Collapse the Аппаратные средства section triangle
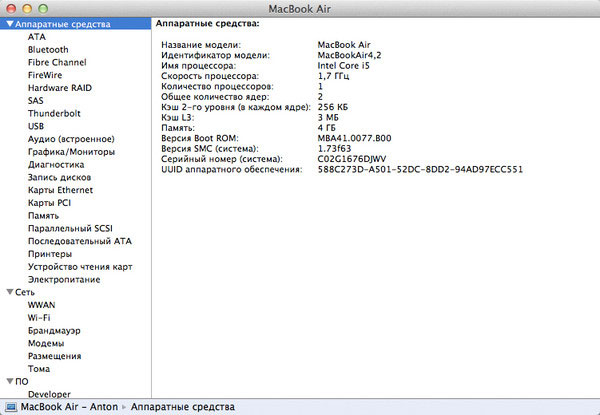This screenshot has width=600, height=415. pyautogui.click(x=10, y=24)
